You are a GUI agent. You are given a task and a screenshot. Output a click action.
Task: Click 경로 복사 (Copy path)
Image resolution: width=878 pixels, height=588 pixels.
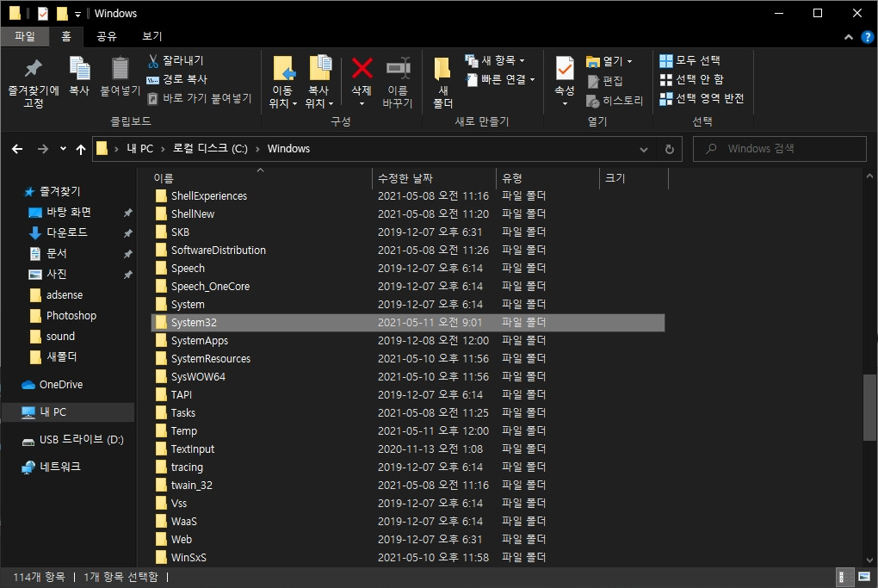tap(177, 79)
